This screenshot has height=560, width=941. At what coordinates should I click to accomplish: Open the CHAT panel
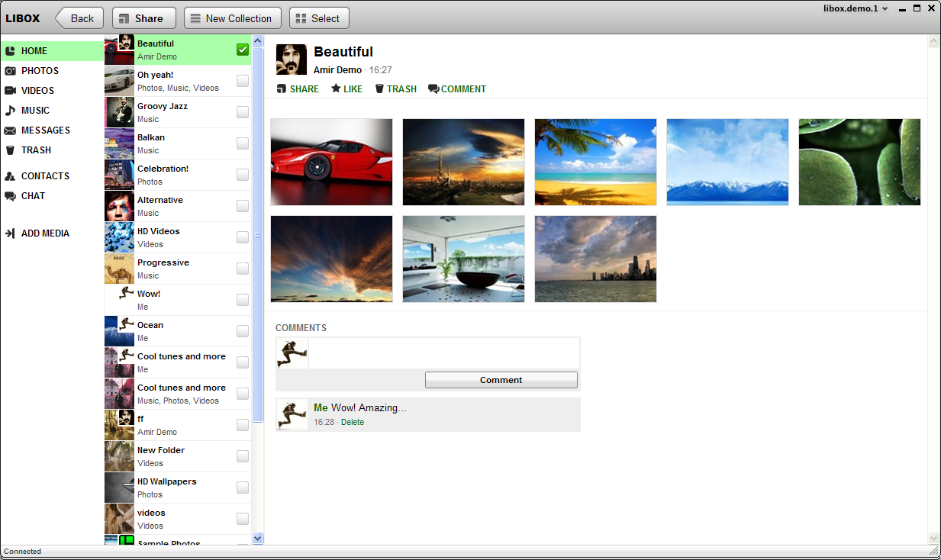[33, 195]
